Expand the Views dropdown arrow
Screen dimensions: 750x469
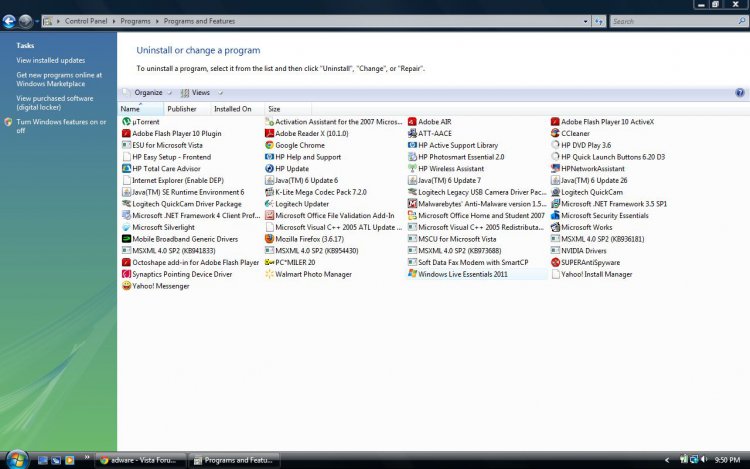click(220, 93)
